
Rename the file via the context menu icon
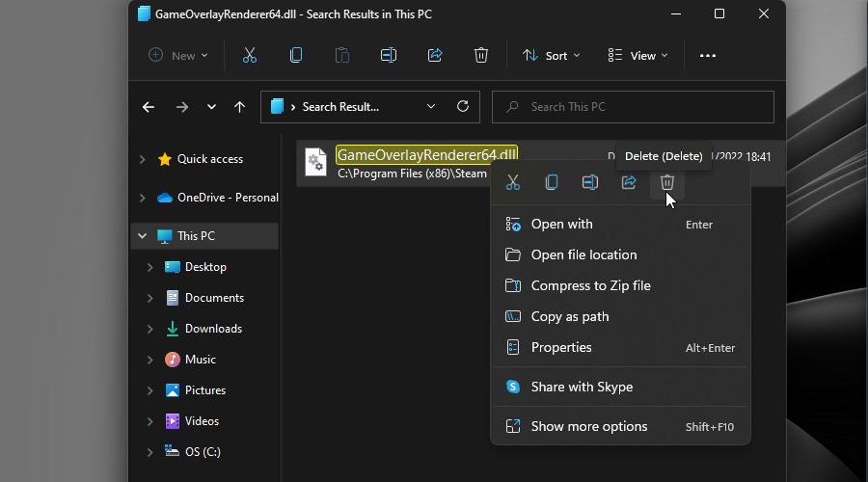(590, 182)
